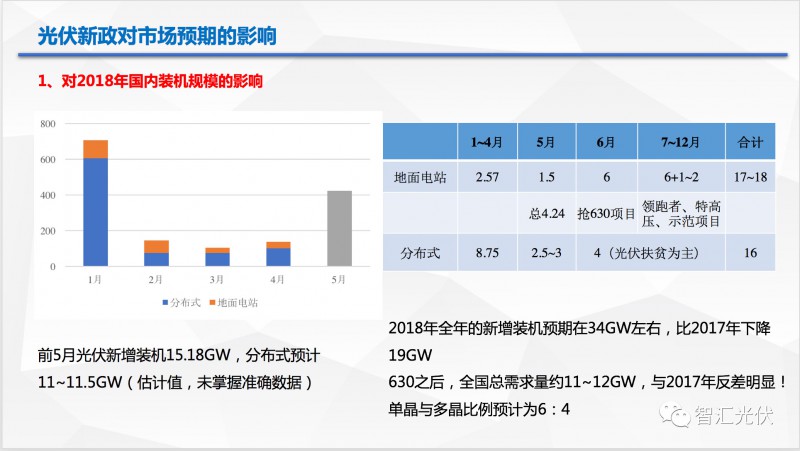800x451 pixels.
Task: Select the orange segment of the 2月 bar
Action: click(x=156, y=246)
